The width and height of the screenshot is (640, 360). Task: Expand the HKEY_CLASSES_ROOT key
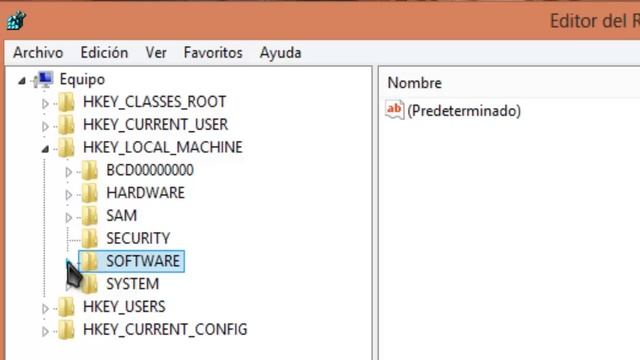click(x=45, y=104)
